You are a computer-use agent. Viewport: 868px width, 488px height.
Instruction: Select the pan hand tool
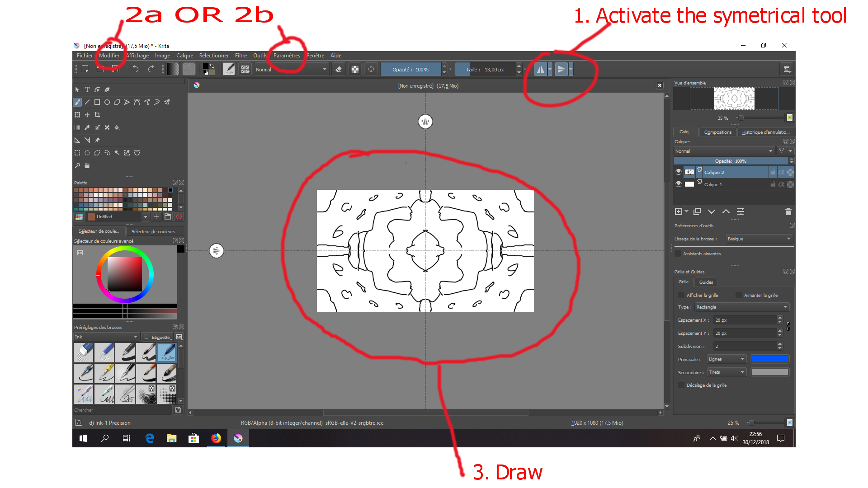tap(87, 165)
